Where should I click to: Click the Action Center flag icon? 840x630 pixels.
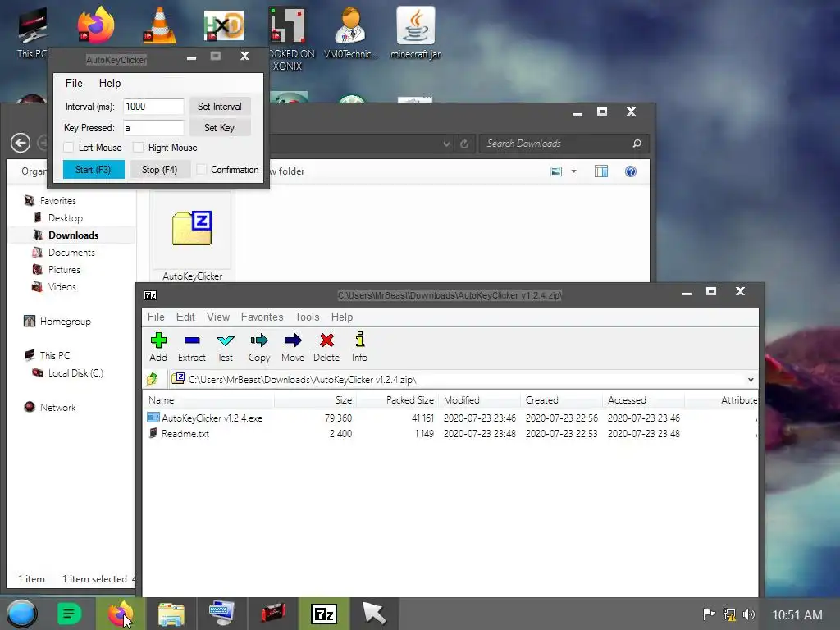click(x=709, y=614)
